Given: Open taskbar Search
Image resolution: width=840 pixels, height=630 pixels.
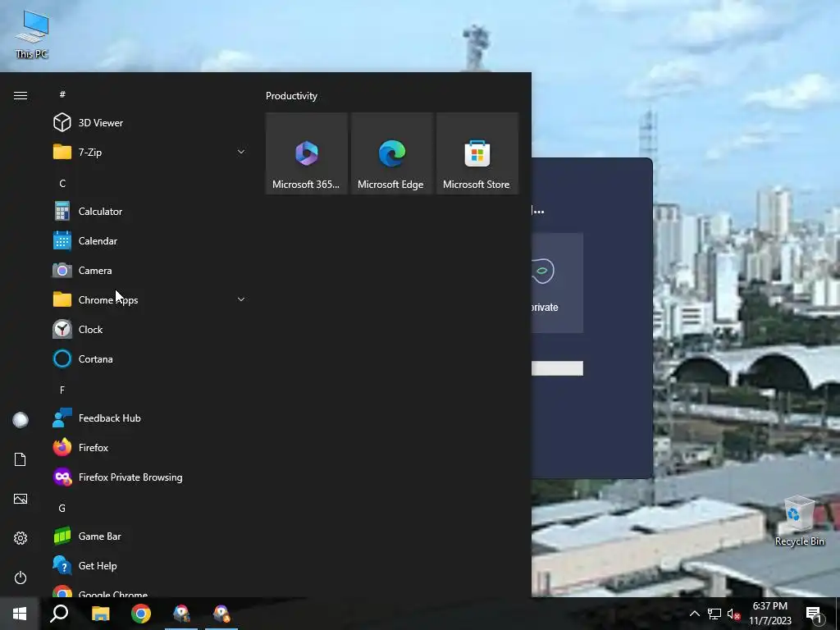Looking at the screenshot, I should [59, 614].
